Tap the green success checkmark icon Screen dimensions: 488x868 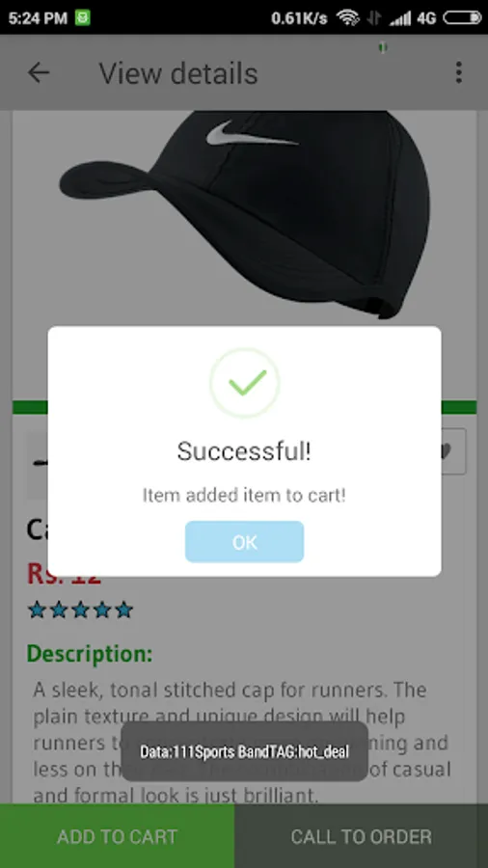[245, 383]
